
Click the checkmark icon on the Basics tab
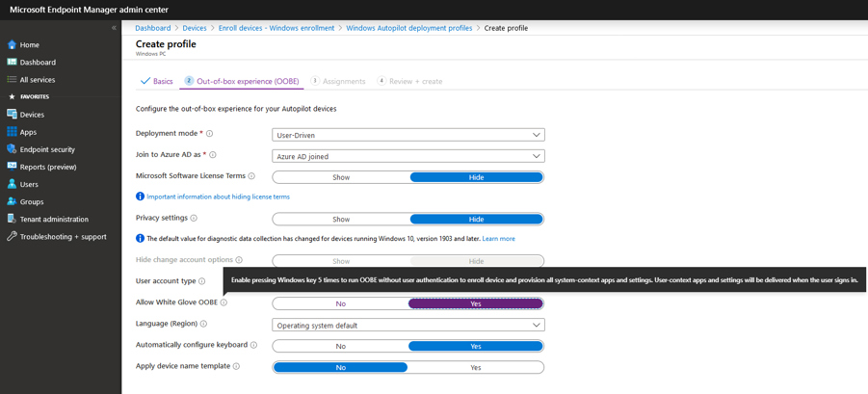[x=145, y=81]
